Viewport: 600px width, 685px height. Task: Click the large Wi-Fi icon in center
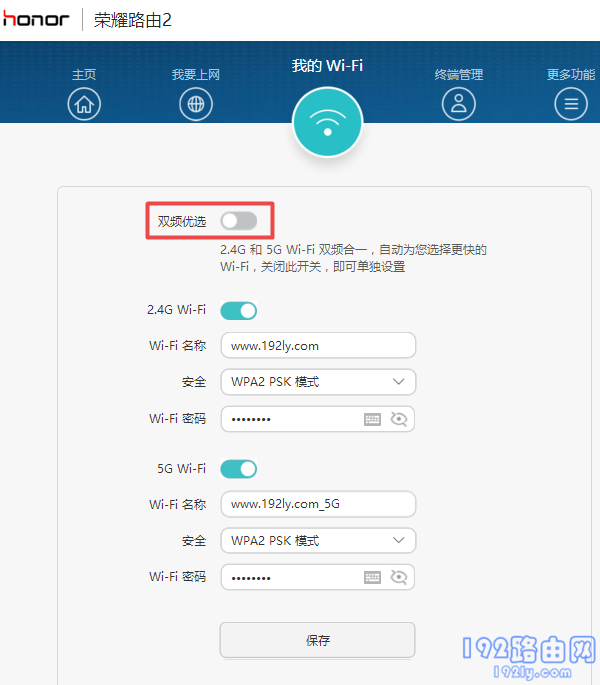[x=327, y=122]
